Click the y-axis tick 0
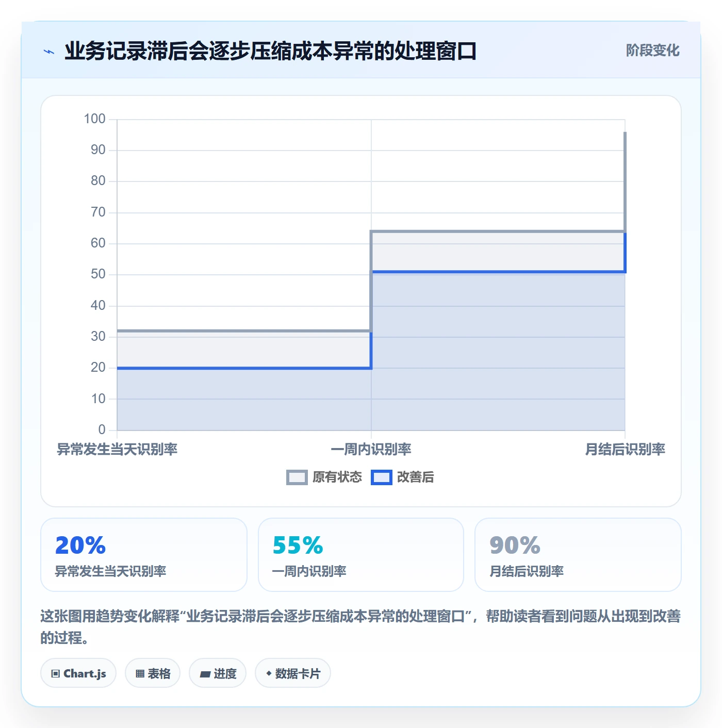This screenshot has height=728, width=722. (x=102, y=429)
